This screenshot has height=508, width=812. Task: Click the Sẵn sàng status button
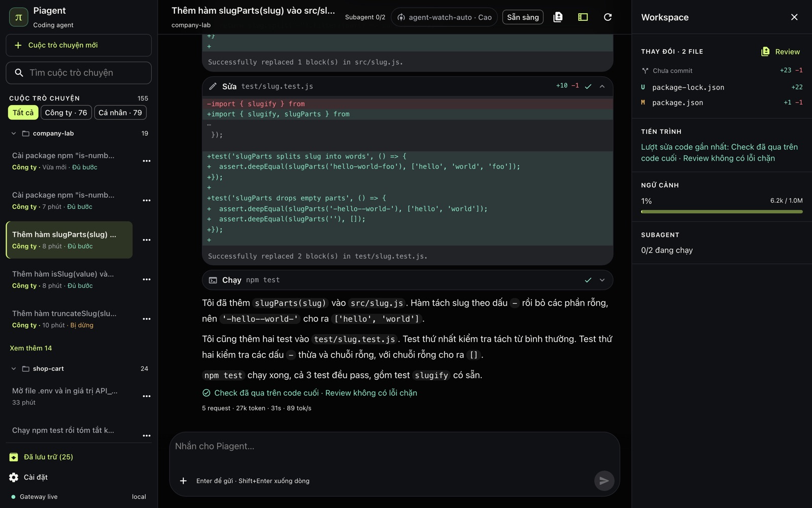point(523,17)
